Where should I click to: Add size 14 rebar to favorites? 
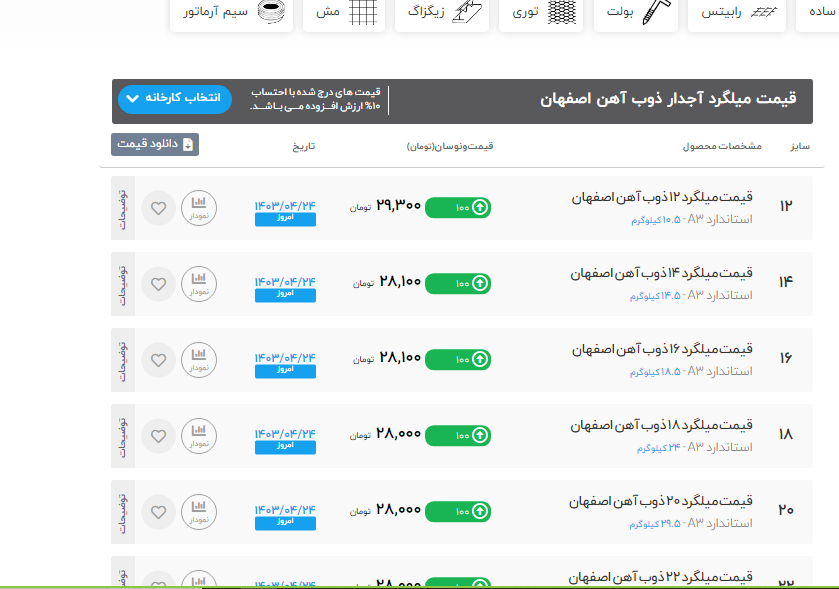pos(158,284)
